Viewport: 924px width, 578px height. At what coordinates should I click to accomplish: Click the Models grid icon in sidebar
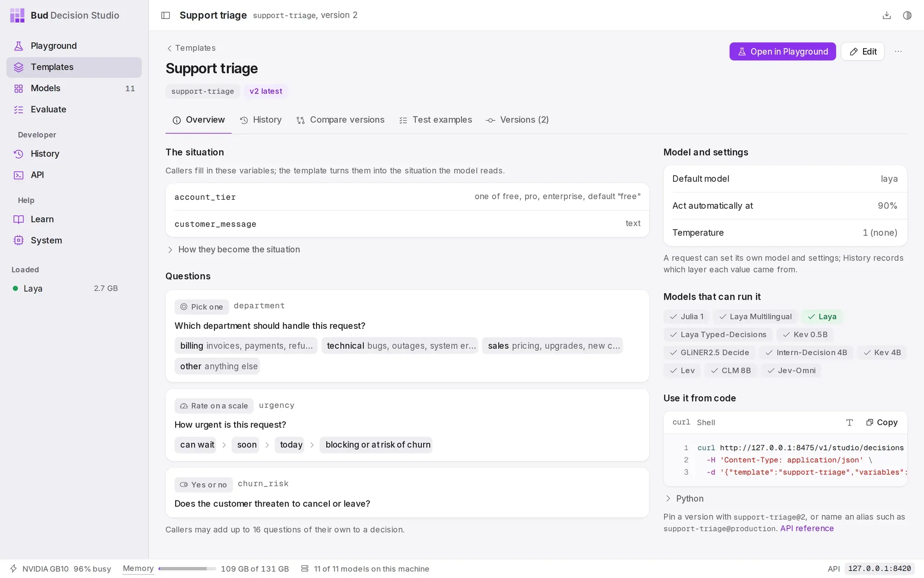[18, 88]
